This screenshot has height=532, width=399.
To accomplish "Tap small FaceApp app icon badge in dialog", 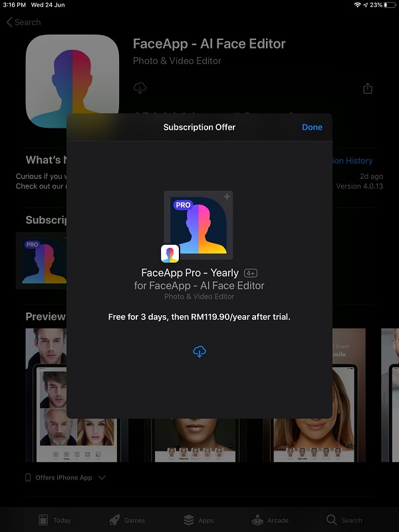I will click(170, 254).
